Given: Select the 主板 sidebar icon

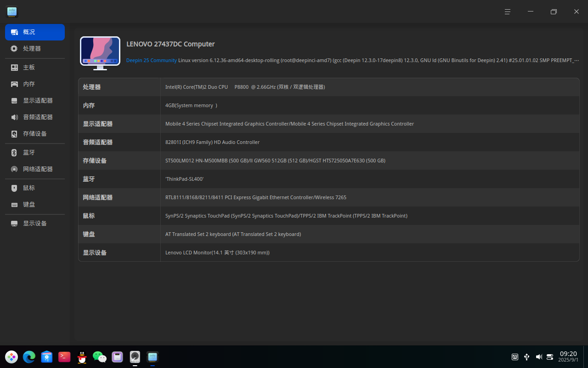Looking at the screenshot, I should click(14, 68).
